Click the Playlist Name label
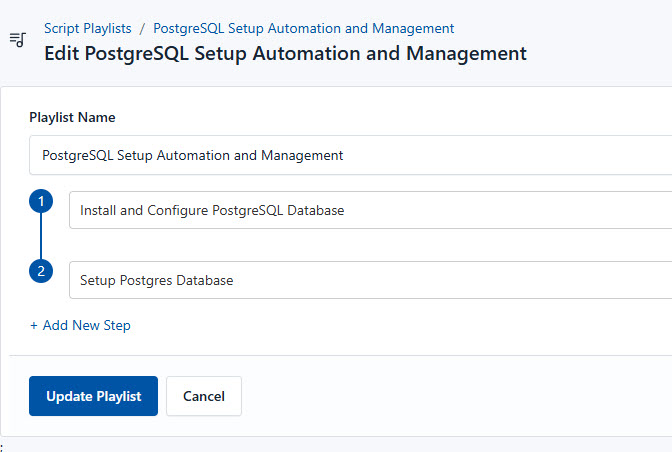 coord(72,117)
